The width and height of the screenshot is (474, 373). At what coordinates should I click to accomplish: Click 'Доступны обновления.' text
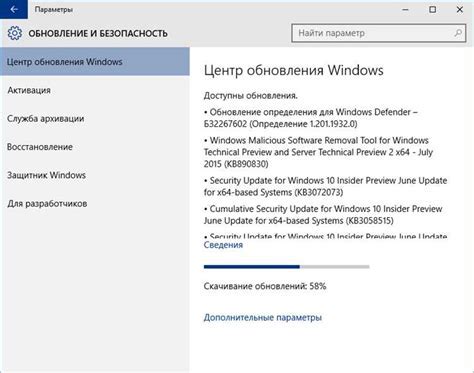[x=251, y=96]
